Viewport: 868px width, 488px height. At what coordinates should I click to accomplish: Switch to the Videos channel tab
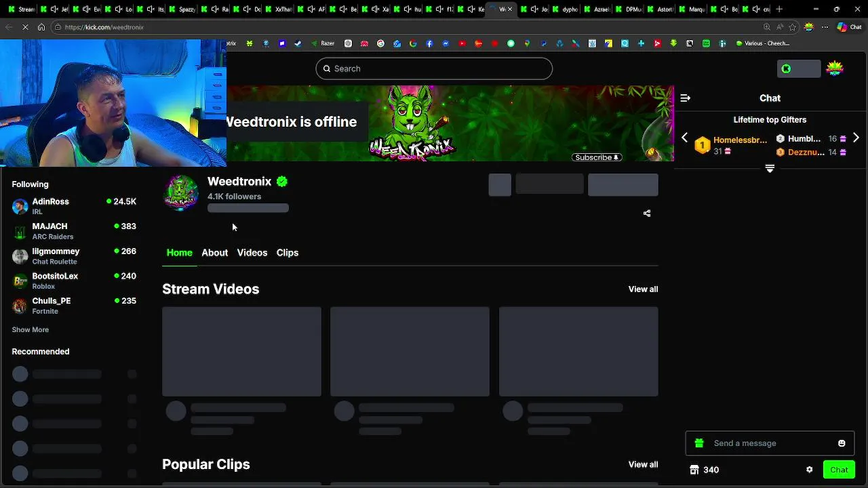point(252,253)
